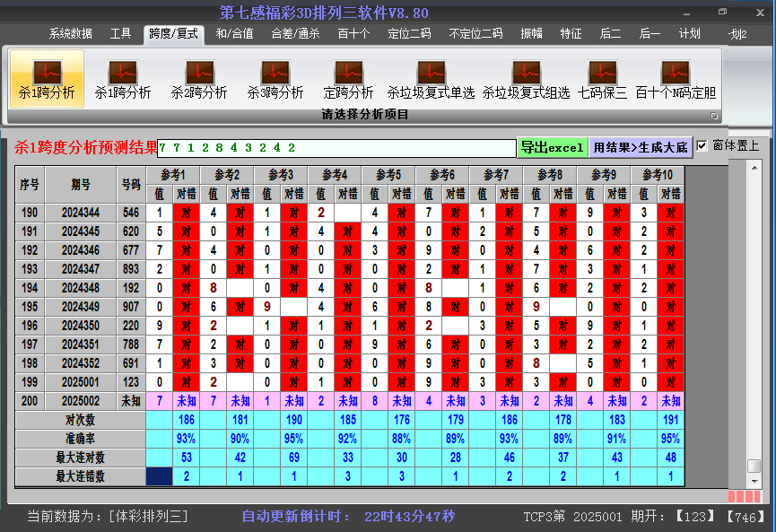
Task: Open the 计划 tab
Action: pyautogui.click(x=689, y=34)
